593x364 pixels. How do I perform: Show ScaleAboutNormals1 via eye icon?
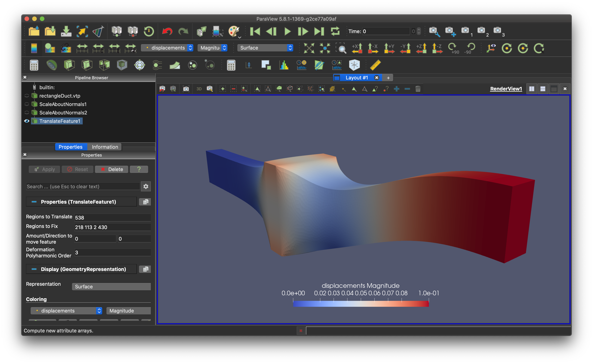[x=26, y=104]
